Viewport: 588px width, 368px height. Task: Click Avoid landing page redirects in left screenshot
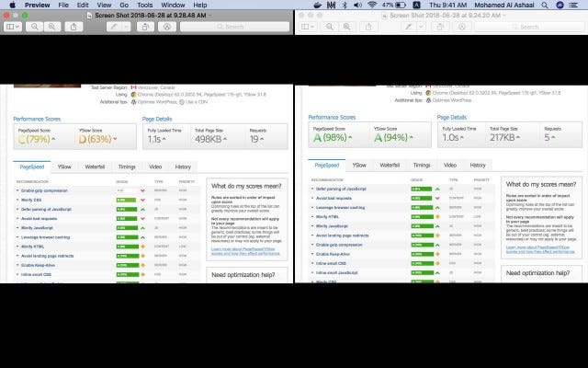[x=47, y=256]
